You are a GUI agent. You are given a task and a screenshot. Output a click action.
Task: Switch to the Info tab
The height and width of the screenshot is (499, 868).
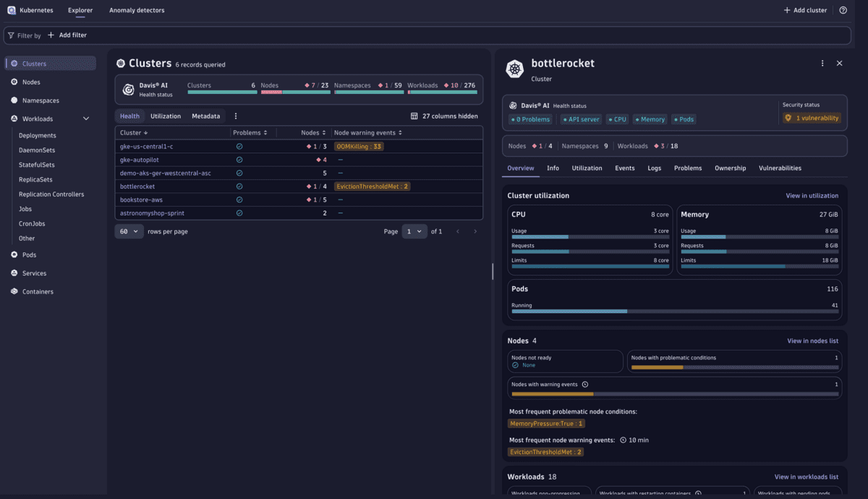tap(553, 168)
